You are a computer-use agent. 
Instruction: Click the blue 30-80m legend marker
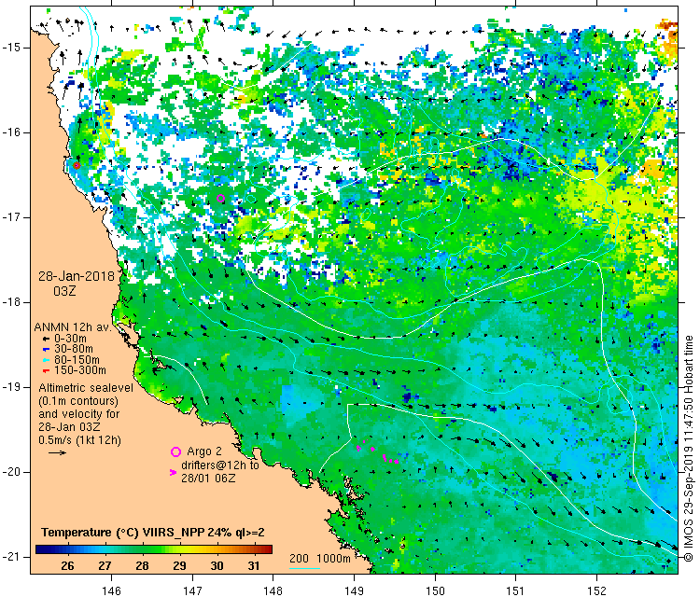[x=46, y=350]
